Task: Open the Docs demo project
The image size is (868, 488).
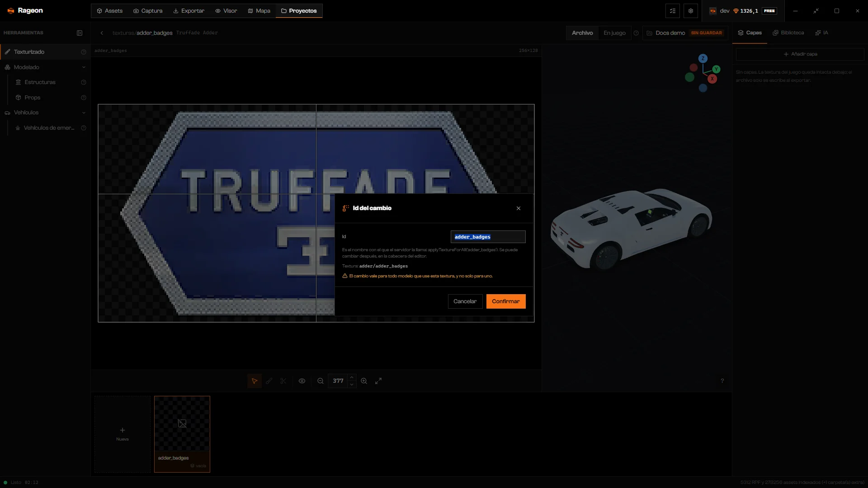Action: (x=685, y=33)
